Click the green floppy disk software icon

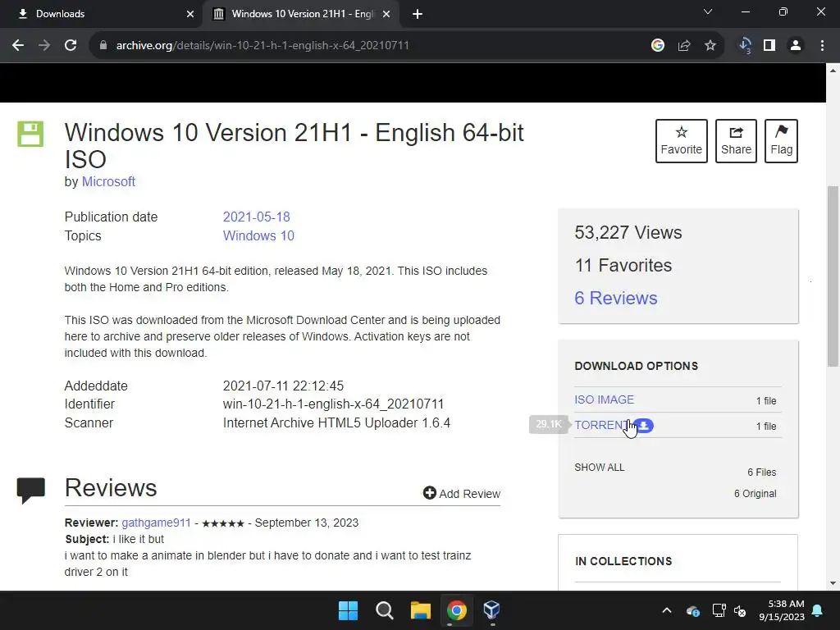pyautogui.click(x=30, y=134)
